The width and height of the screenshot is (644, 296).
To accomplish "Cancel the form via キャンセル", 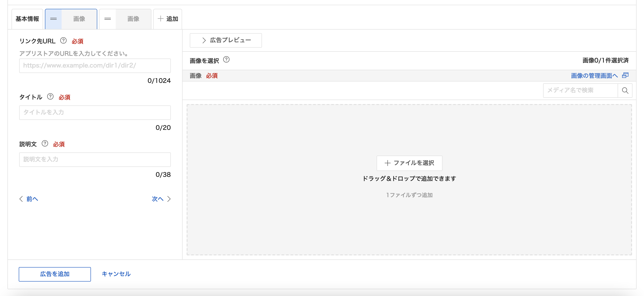I will click(116, 274).
